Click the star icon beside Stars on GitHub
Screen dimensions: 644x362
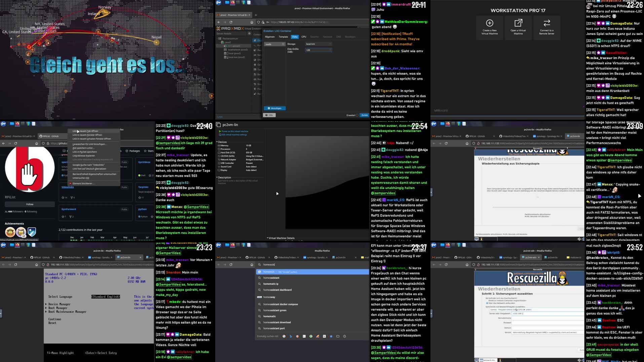coord(145,151)
